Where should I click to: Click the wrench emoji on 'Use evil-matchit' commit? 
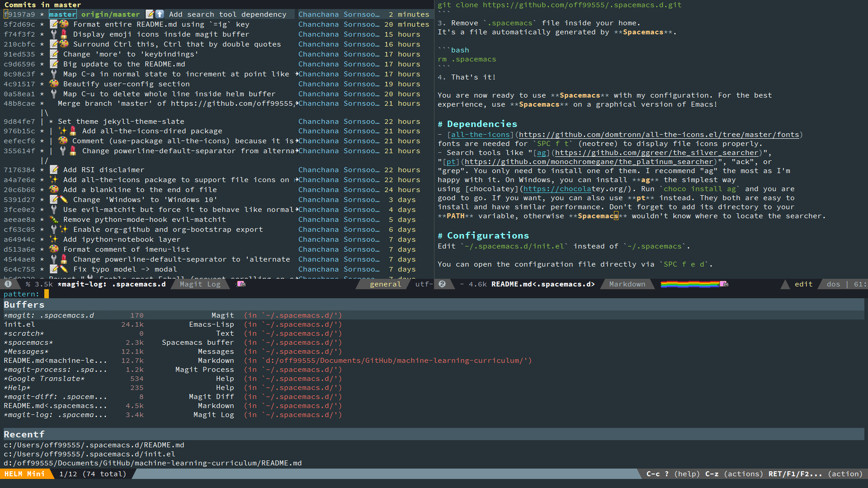coord(54,210)
